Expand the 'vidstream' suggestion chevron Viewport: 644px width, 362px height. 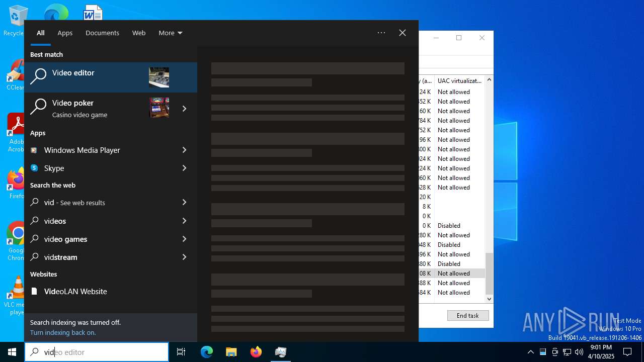(184, 257)
